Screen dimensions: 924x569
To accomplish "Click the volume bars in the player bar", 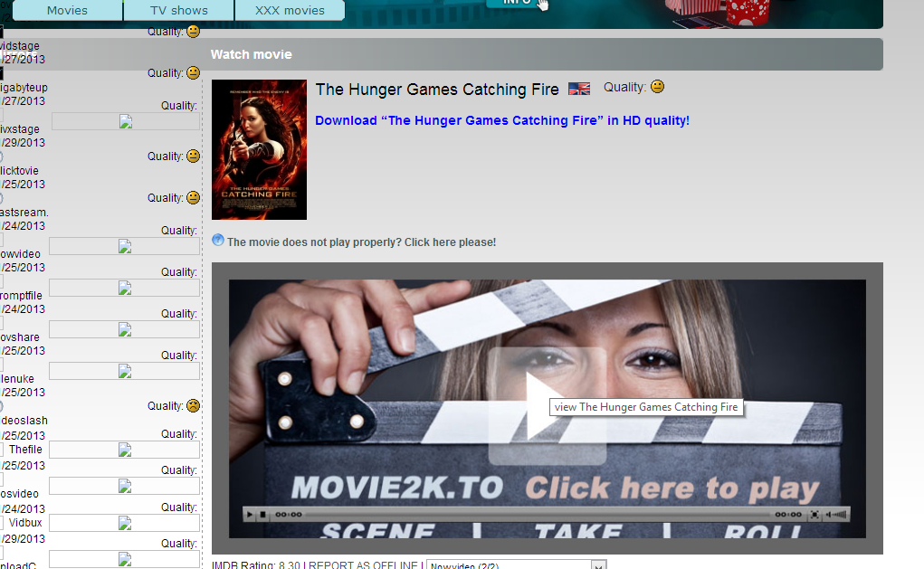I will pos(837,514).
